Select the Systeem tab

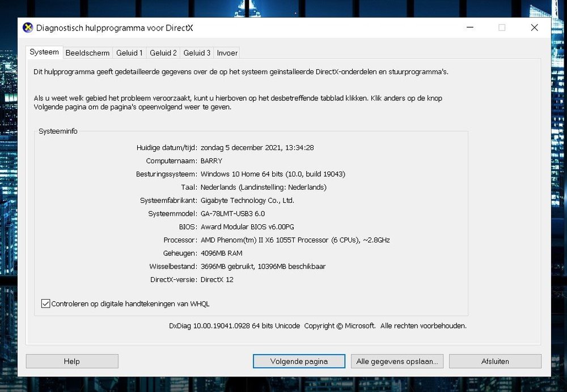pos(44,52)
